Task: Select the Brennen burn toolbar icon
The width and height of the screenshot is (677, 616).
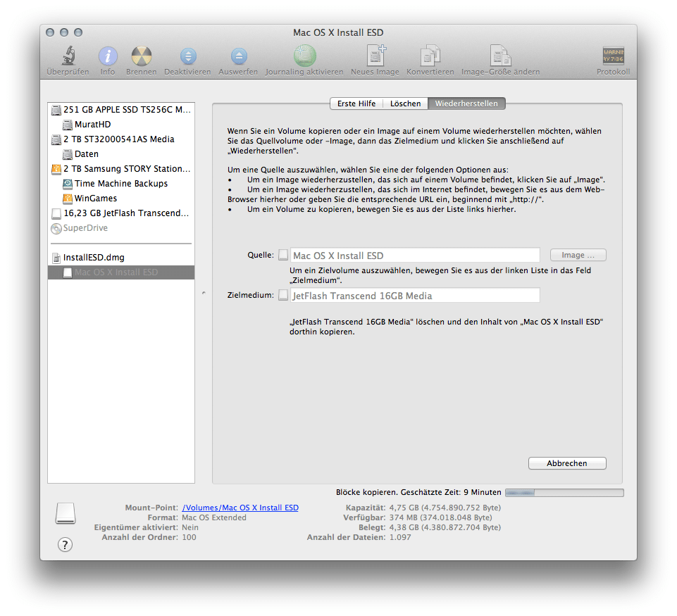Action: (141, 56)
